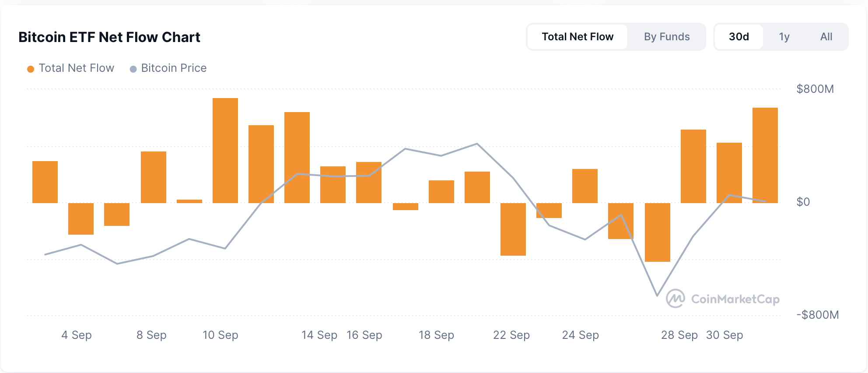The height and width of the screenshot is (373, 868).
Task: Click the lowest Bitcoin price line point
Action: click(657, 296)
